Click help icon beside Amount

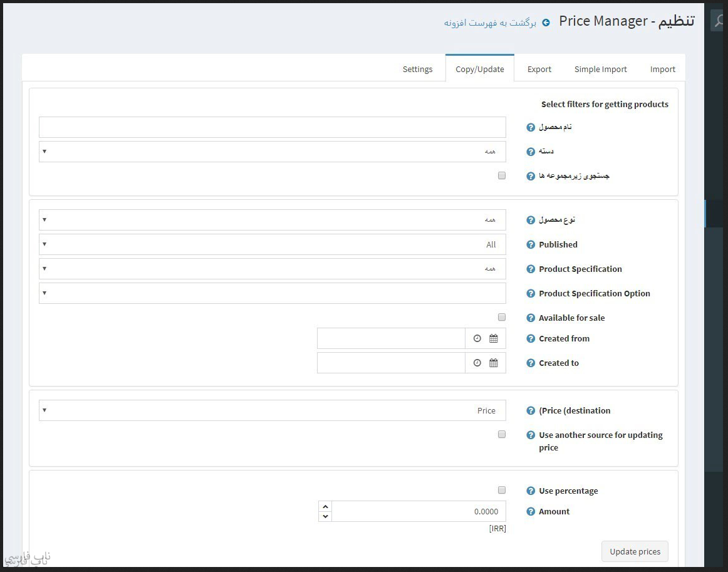531,511
